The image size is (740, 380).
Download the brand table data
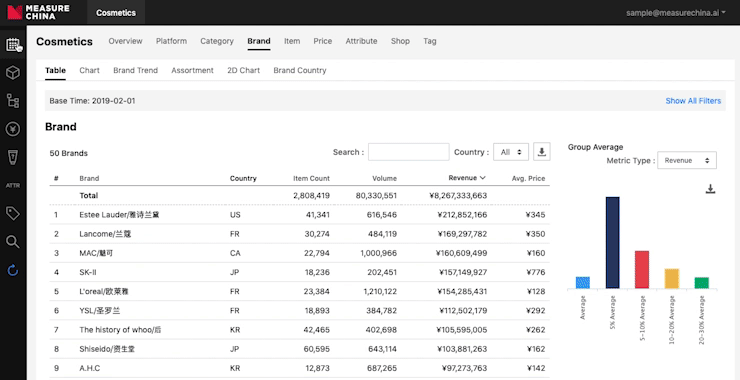click(x=541, y=152)
